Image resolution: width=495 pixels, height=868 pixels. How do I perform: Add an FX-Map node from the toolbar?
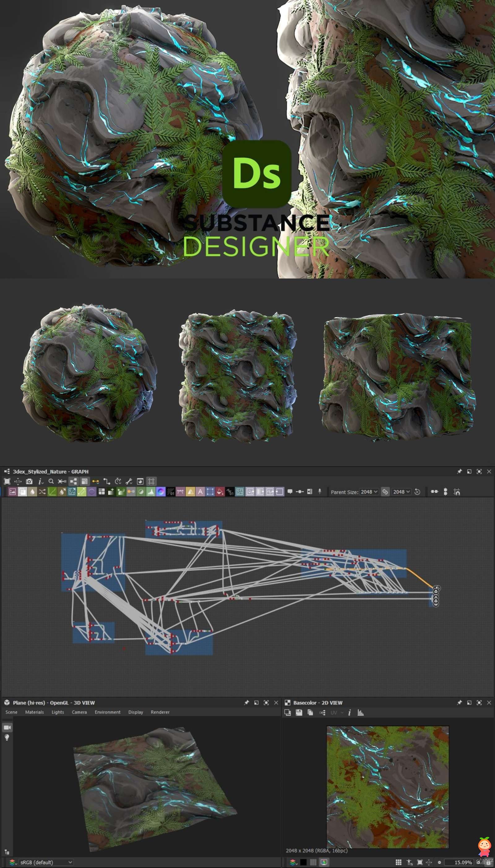point(102,492)
